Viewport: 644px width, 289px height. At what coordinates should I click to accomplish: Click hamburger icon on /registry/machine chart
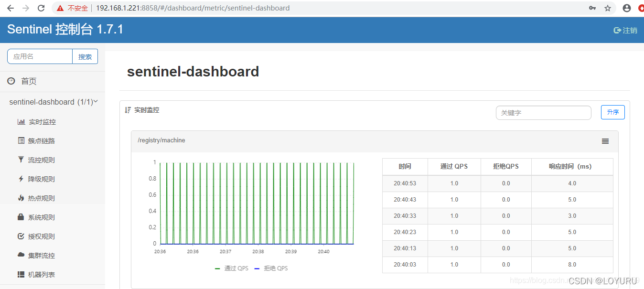[x=605, y=141]
